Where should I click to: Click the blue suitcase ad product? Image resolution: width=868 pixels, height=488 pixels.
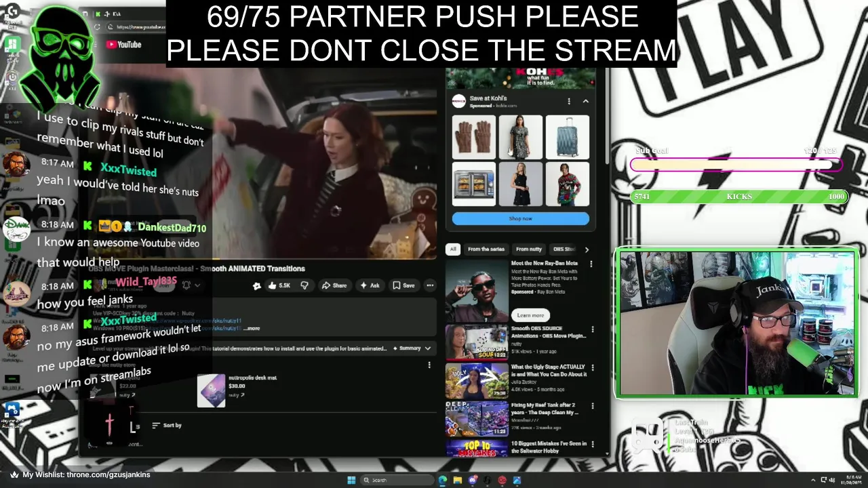(568, 137)
